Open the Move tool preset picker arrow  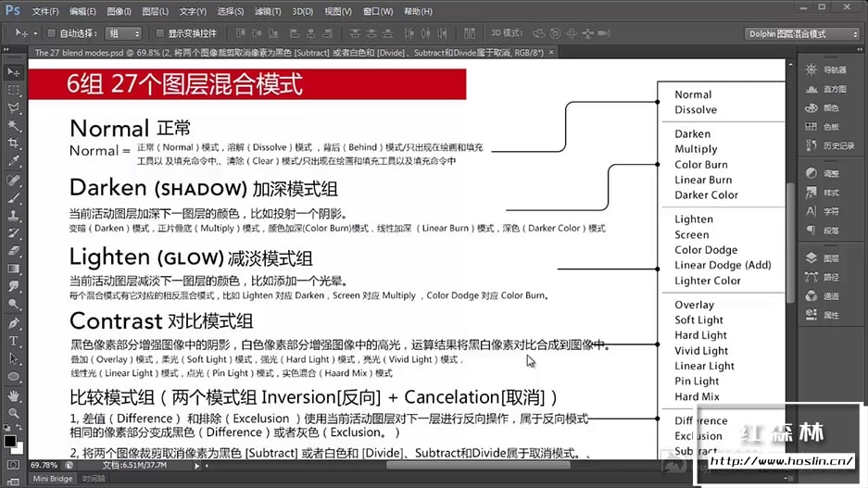click(35, 33)
